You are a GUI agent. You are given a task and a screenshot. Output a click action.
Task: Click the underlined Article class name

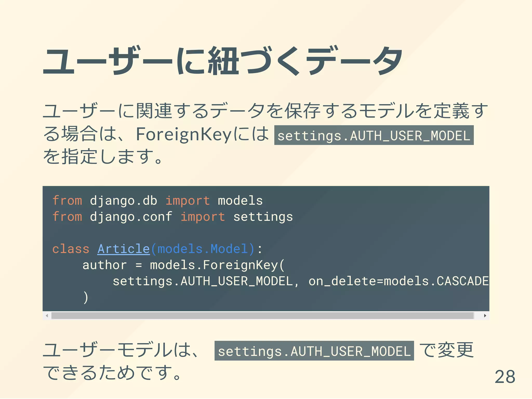coord(124,249)
